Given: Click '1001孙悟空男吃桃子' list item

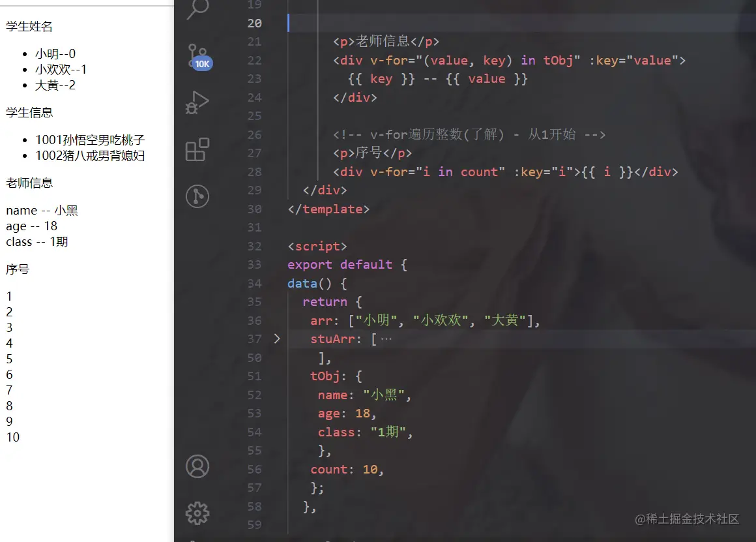Looking at the screenshot, I should click(x=90, y=140).
